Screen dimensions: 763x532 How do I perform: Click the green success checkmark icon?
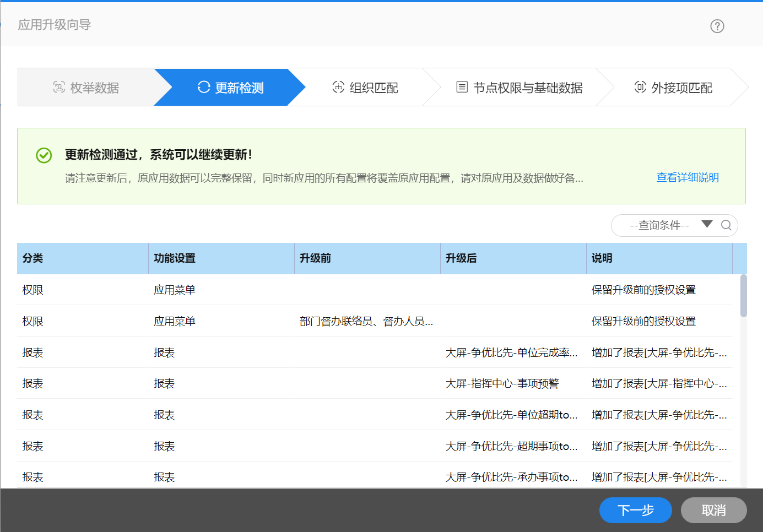point(44,155)
